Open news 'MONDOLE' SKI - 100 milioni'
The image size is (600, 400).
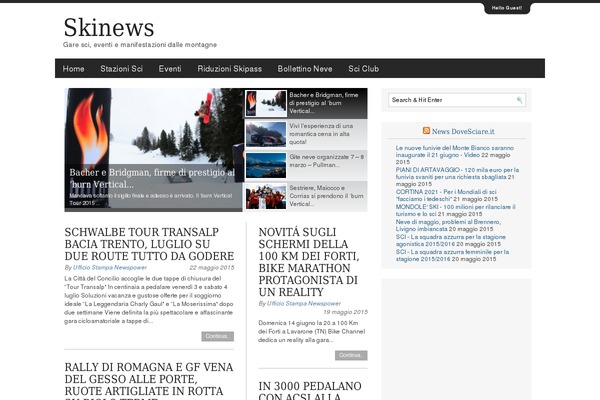click(x=455, y=211)
